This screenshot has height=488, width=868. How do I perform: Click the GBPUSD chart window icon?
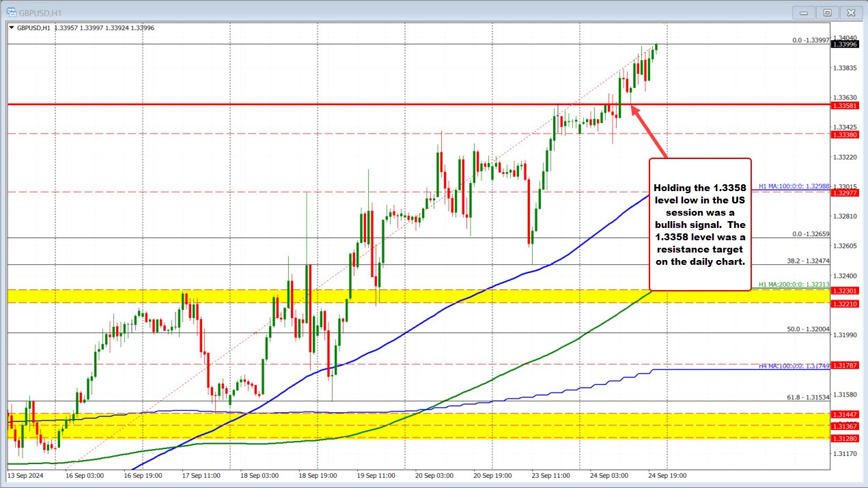(x=12, y=12)
